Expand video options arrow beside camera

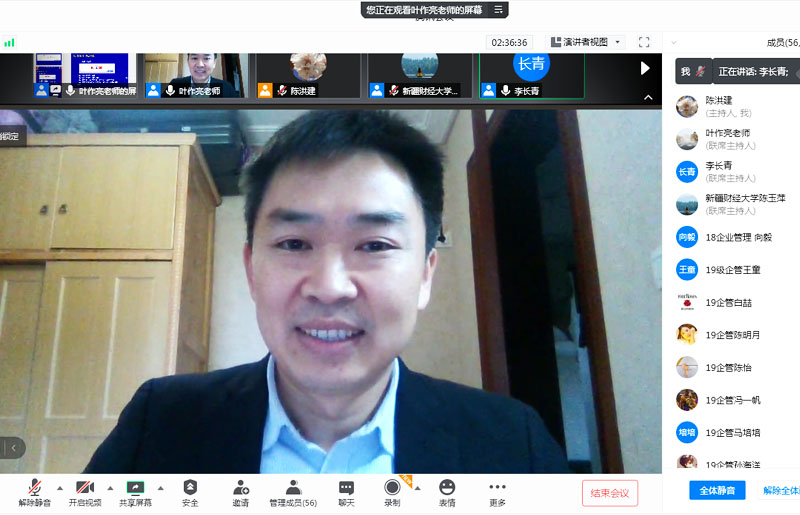pos(109,488)
